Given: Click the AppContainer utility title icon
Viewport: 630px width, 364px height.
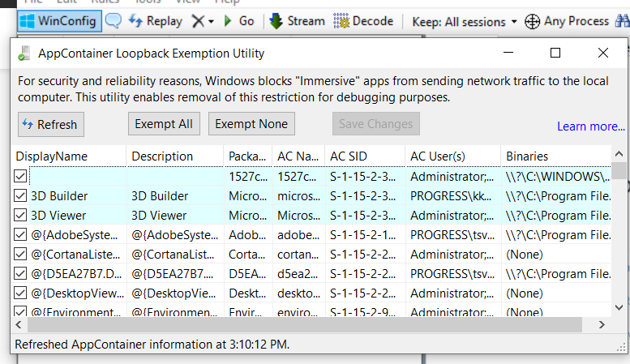Looking at the screenshot, I should click(x=24, y=54).
